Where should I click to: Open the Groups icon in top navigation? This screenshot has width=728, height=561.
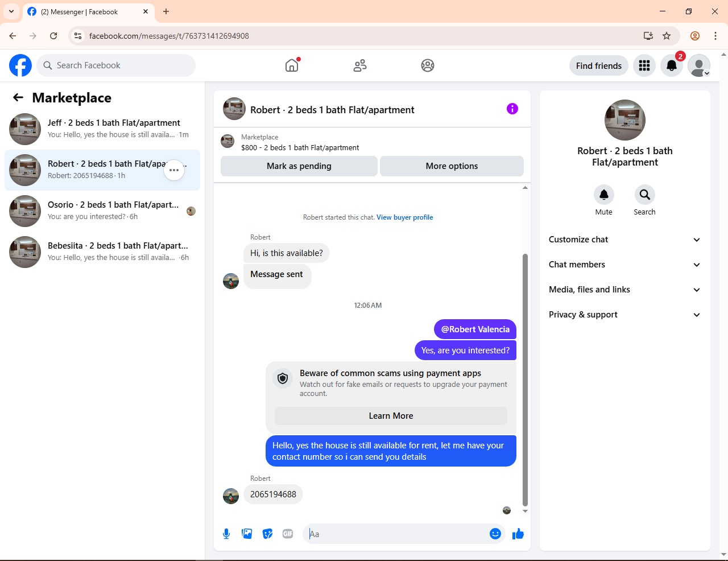[x=428, y=65]
